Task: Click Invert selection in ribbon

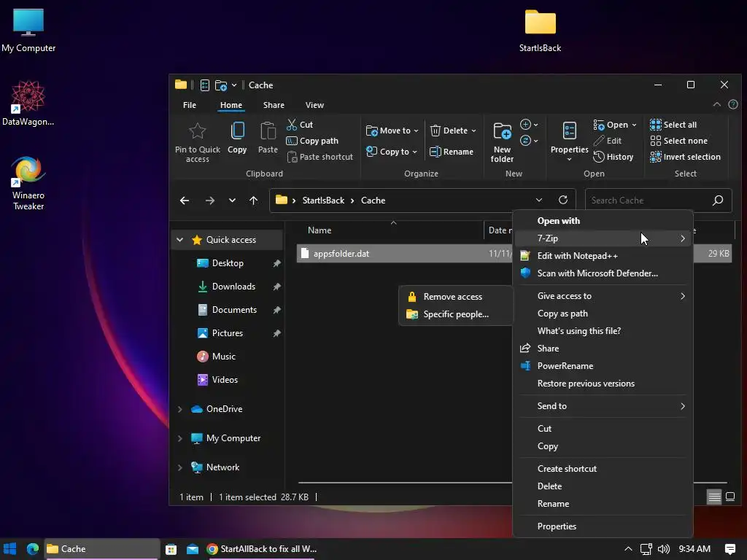Action: 685,157
